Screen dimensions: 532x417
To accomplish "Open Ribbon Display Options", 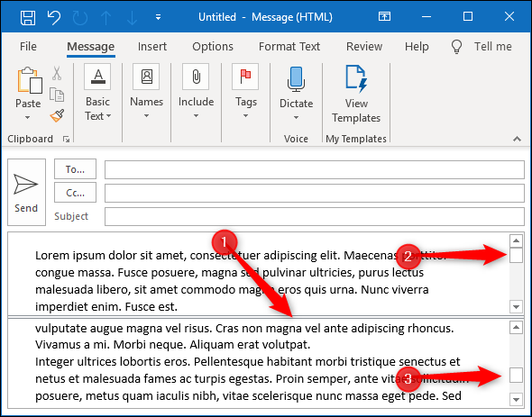I will point(384,16).
